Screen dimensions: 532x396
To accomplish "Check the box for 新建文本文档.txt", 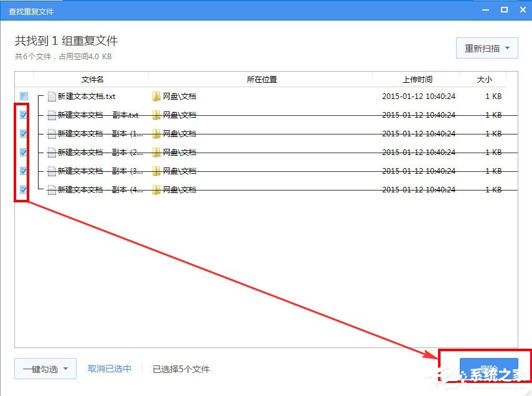I will 22,96.
